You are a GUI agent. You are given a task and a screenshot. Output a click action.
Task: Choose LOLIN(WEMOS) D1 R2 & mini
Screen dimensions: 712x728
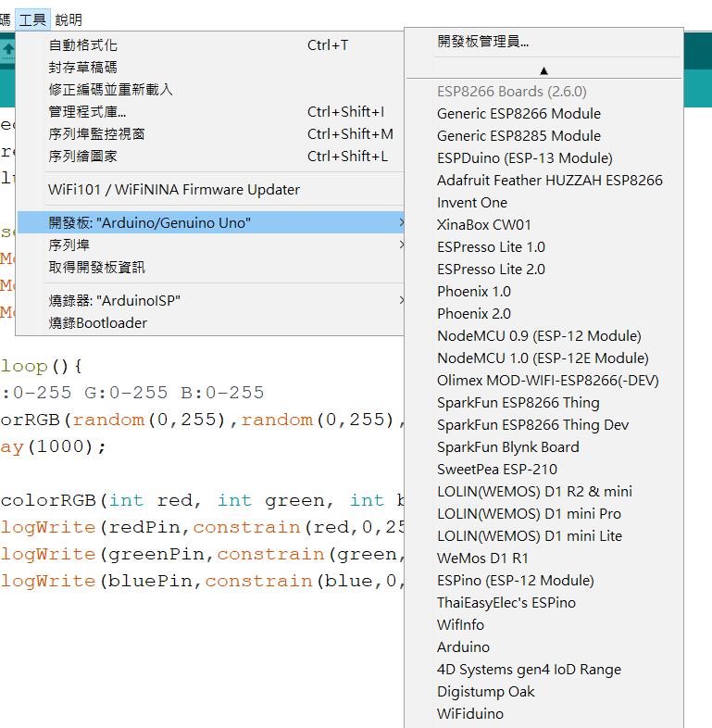click(543, 492)
